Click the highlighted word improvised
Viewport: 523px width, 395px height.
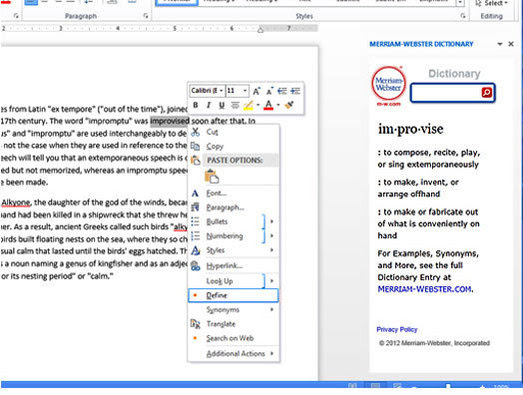point(170,121)
